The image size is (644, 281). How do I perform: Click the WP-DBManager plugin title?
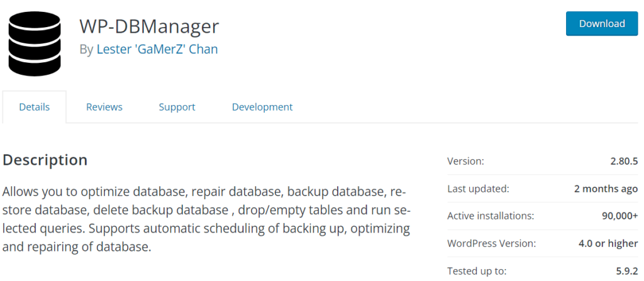pos(149,26)
